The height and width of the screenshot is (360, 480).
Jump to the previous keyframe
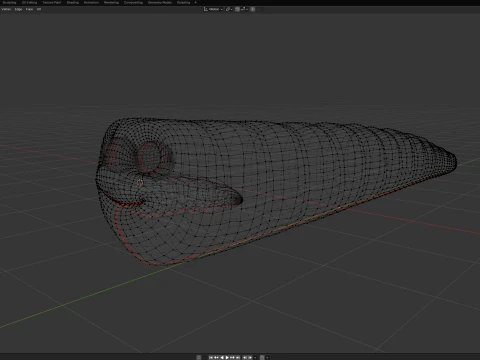click(x=216, y=357)
